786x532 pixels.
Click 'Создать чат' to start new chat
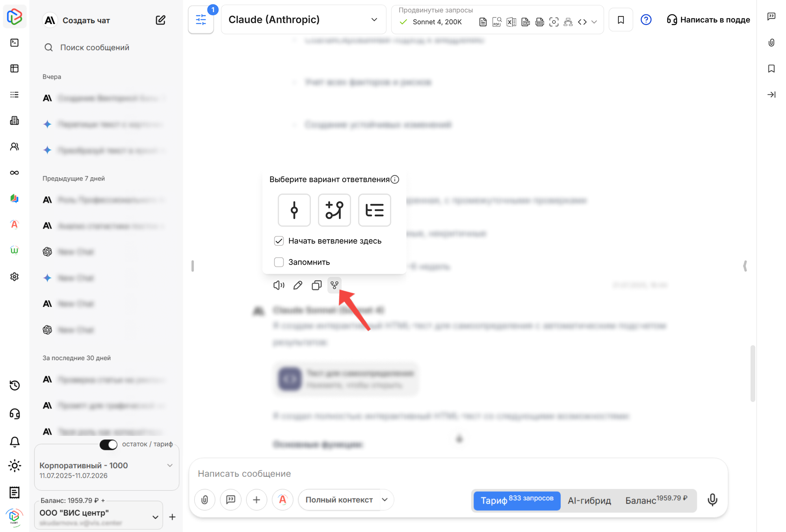[x=87, y=20]
